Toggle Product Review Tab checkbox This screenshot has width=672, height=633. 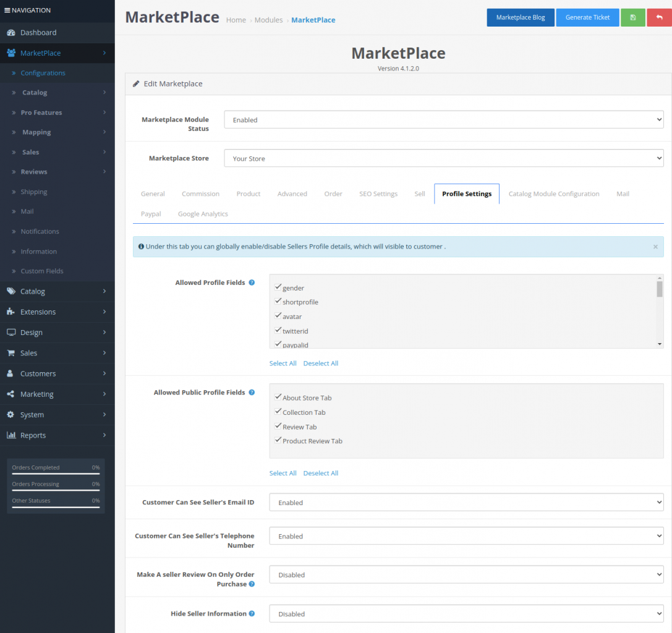click(278, 440)
